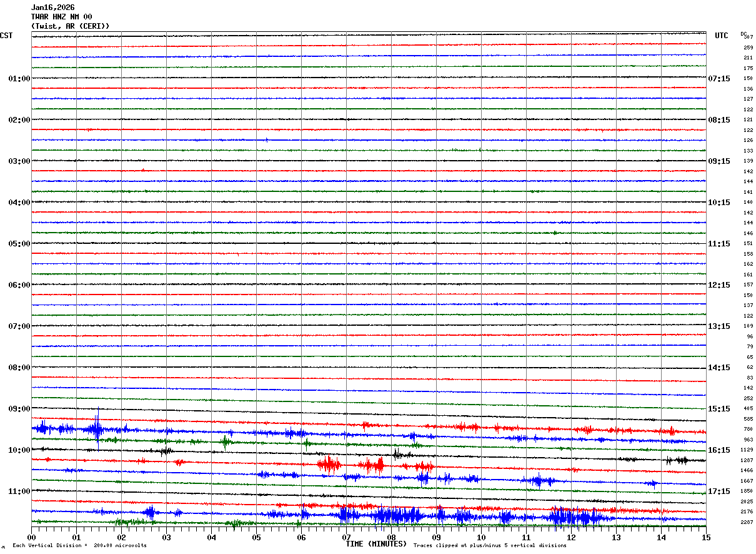Viewport: 756px width, 554px height.
Task: Select the 02:00 CST time label
Action: (19, 120)
